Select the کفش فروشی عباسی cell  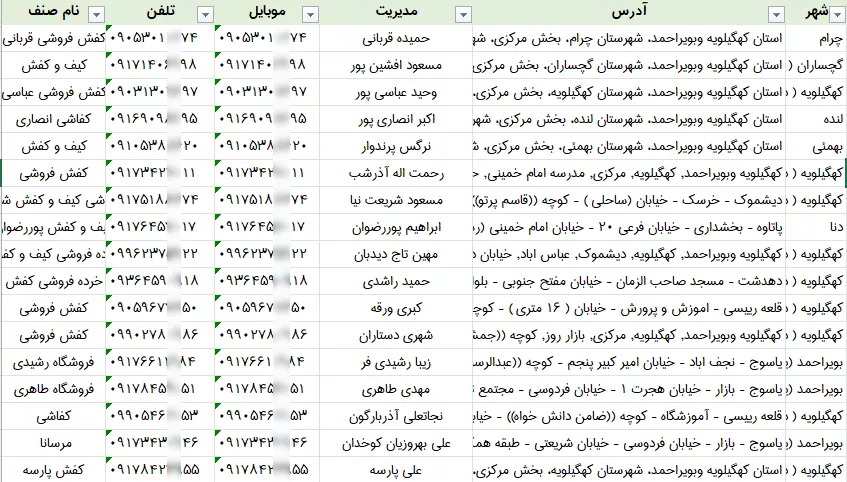[x=53, y=92]
